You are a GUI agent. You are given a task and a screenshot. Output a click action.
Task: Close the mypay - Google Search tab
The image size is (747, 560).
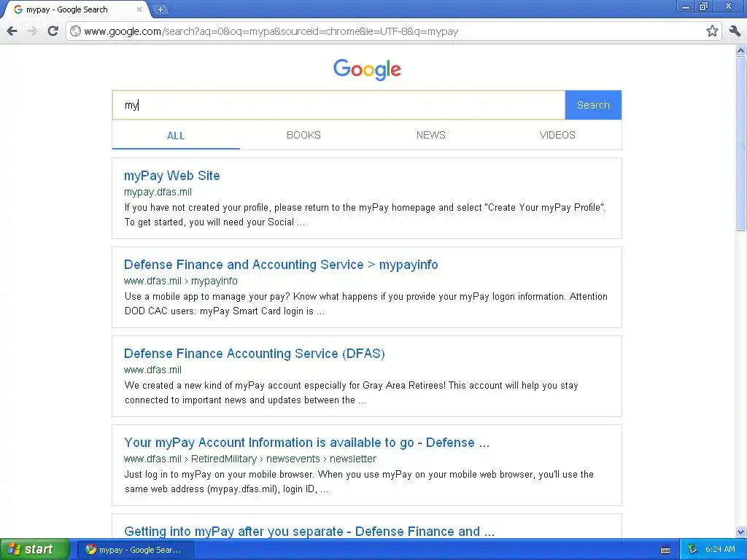[x=139, y=9]
